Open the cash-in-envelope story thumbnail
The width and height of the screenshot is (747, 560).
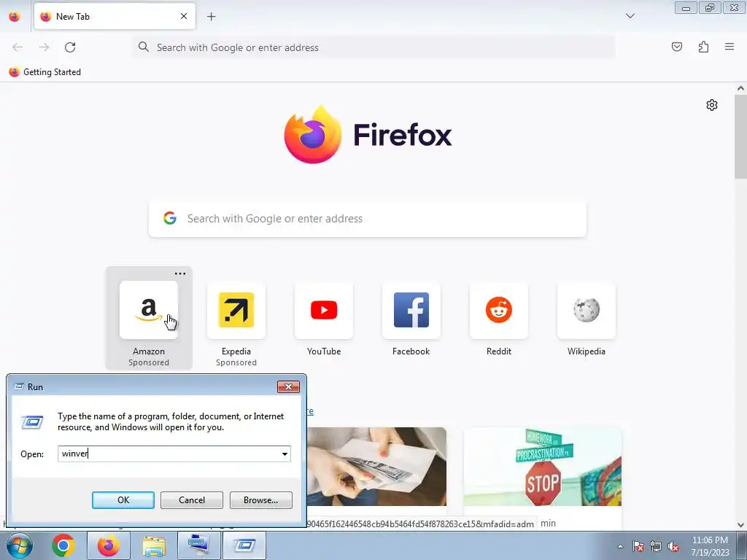click(x=376, y=467)
